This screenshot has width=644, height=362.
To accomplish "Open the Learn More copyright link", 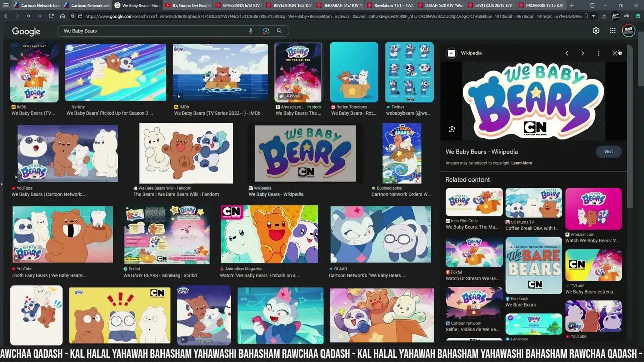I will [x=521, y=163].
